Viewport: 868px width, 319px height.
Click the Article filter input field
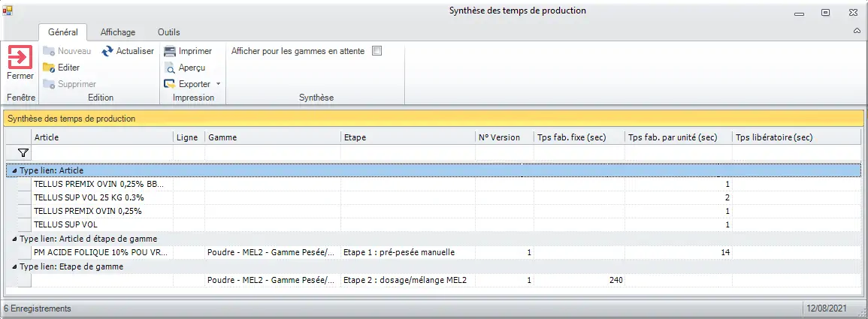point(102,153)
